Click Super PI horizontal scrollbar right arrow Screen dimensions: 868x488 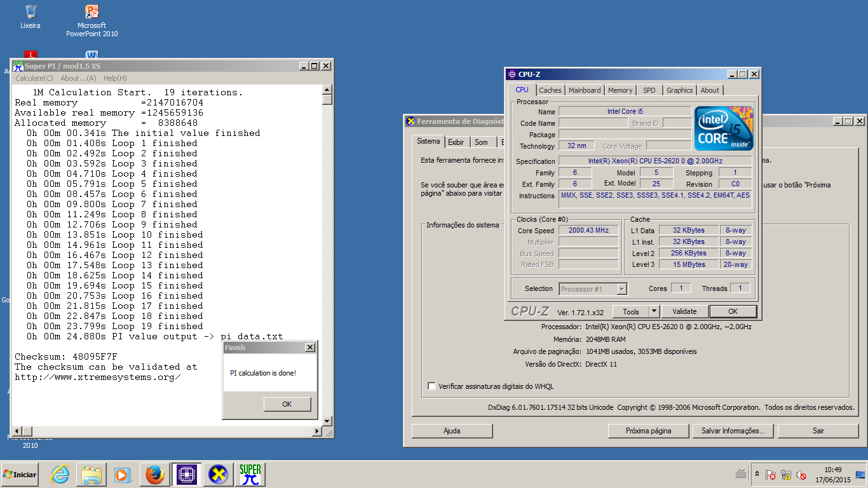pos(316,431)
